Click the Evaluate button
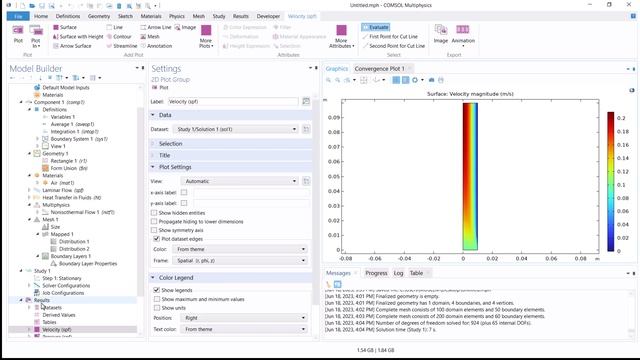 375,27
